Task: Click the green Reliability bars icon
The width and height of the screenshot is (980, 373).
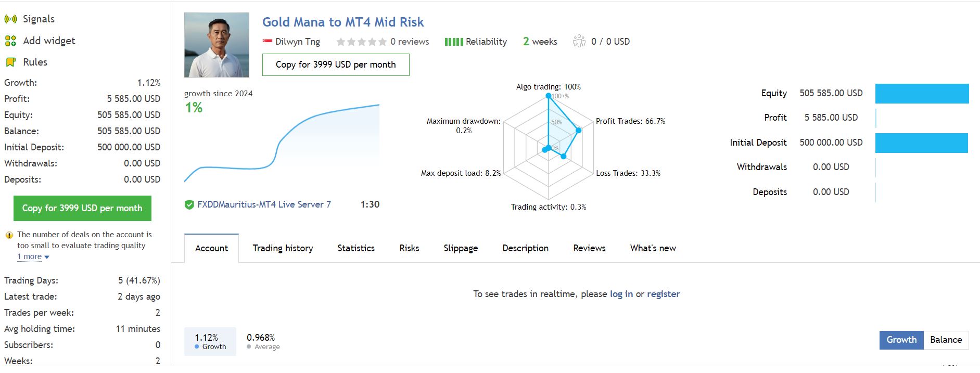Action: 453,42
